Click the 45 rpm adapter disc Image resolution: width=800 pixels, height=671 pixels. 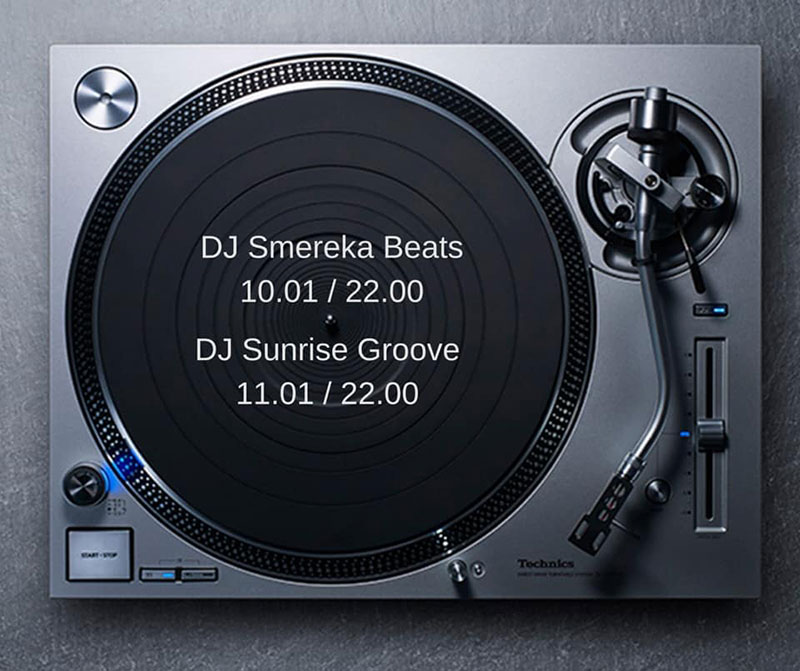[x=105, y=97]
